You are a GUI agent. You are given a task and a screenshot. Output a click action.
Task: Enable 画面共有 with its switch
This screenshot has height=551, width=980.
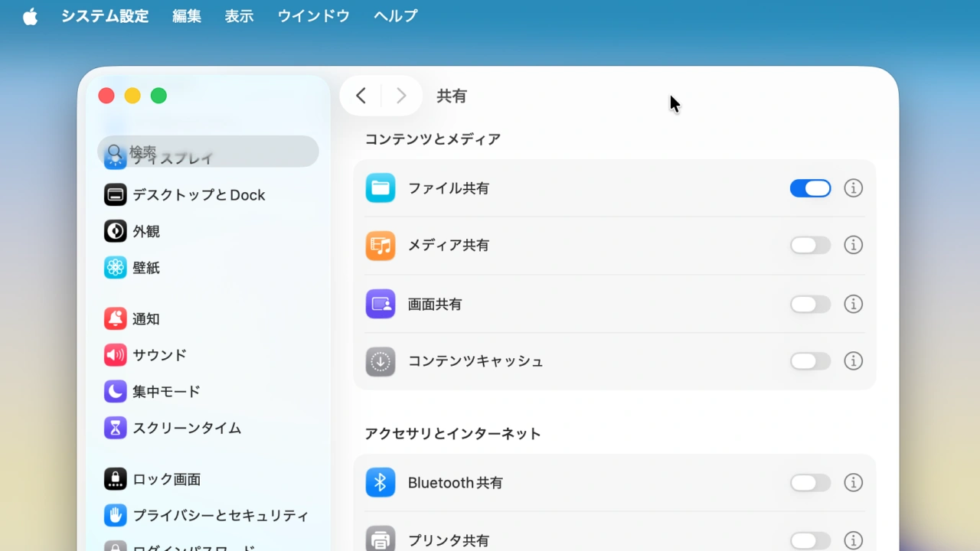click(x=810, y=304)
